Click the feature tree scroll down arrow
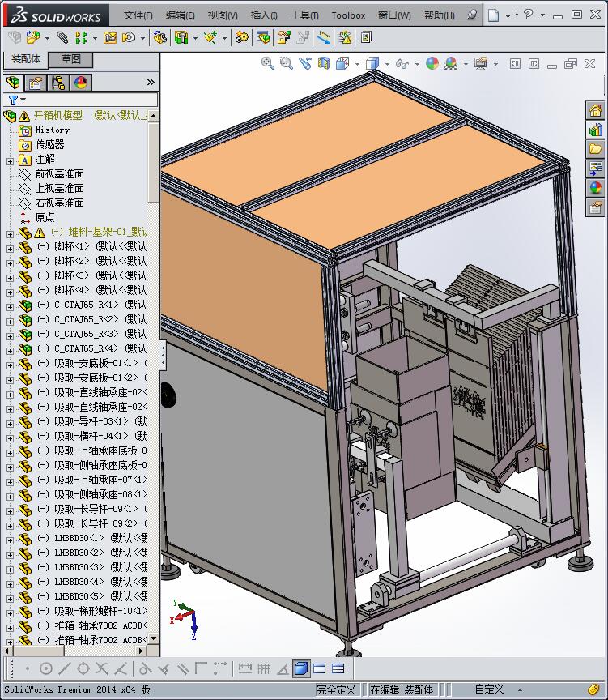 pyautogui.click(x=154, y=638)
